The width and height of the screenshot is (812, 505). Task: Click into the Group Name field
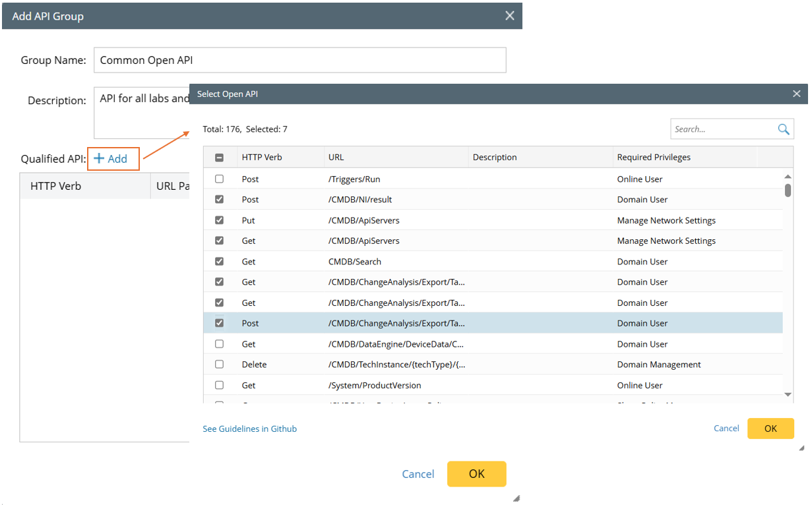click(299, 60)
